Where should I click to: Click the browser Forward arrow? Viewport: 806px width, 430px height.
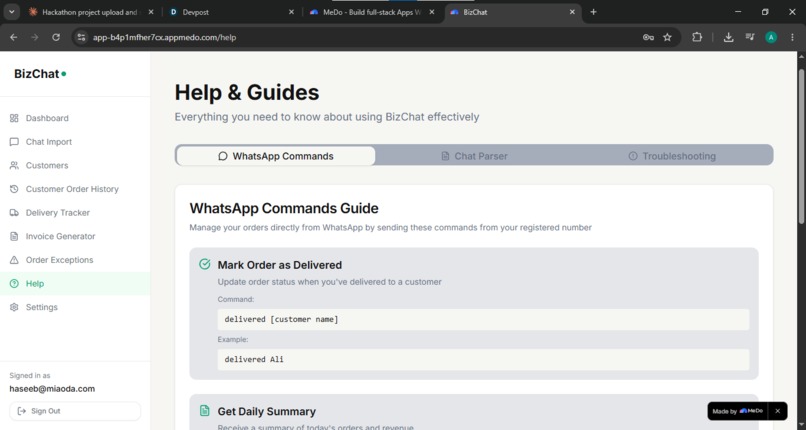tap(34, 37)
